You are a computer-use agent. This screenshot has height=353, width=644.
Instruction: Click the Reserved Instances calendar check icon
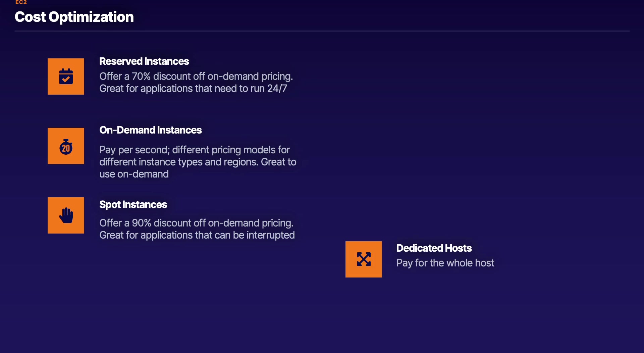(66, 77)
